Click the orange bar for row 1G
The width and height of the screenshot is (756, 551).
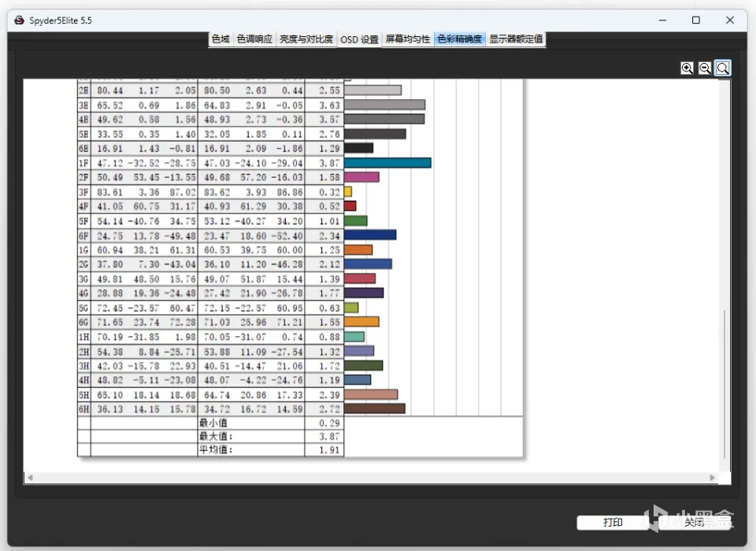click(358, 250)
